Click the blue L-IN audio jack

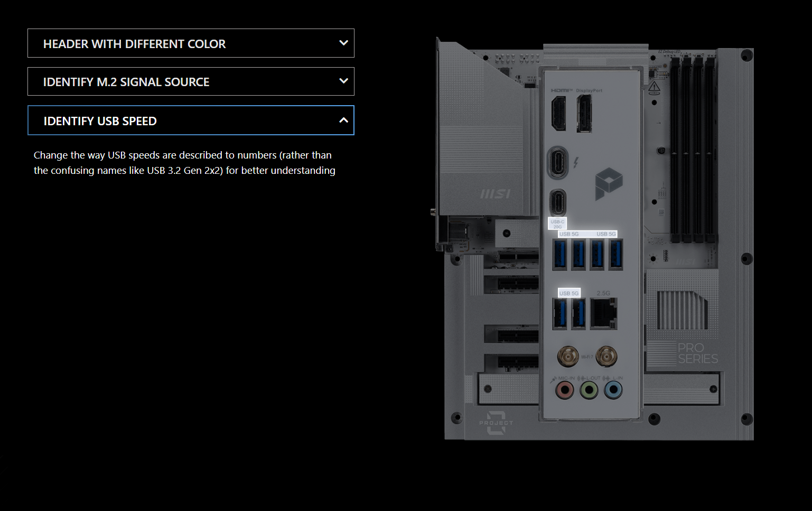click(613, 391)
